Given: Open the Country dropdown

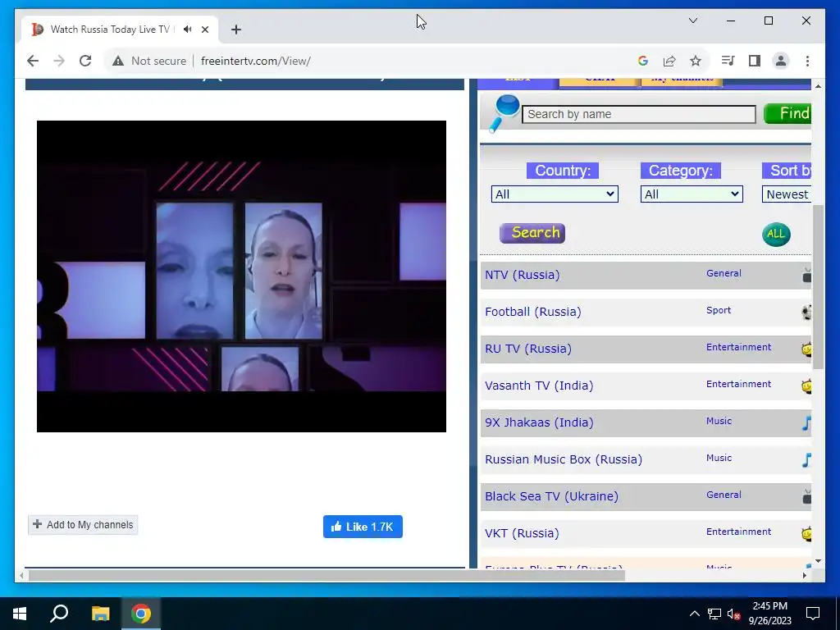Looking at the screenshot, I should point(555,194).
